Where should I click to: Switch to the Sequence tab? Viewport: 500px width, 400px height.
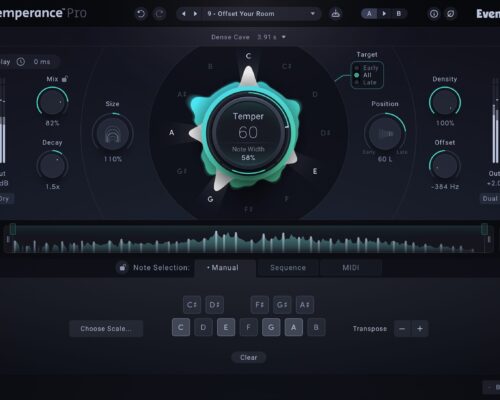coord(288,268)
